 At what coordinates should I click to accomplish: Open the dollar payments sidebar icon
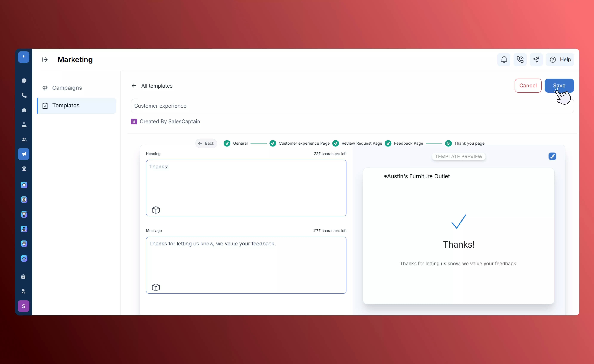[24, 200]
